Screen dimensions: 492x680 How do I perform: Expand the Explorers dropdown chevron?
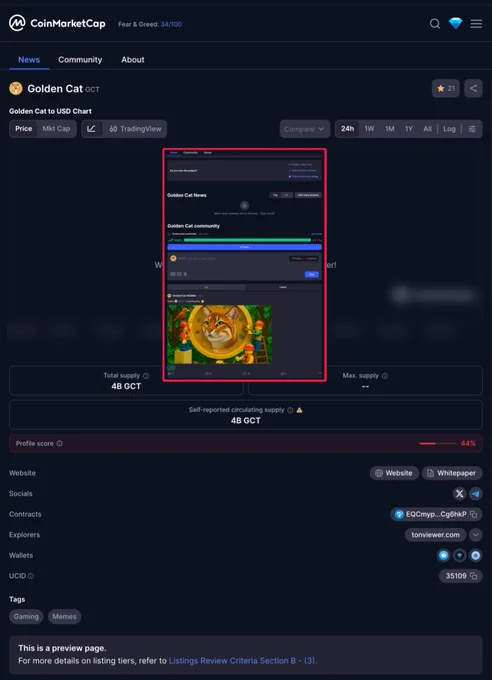tap(476, 535)
